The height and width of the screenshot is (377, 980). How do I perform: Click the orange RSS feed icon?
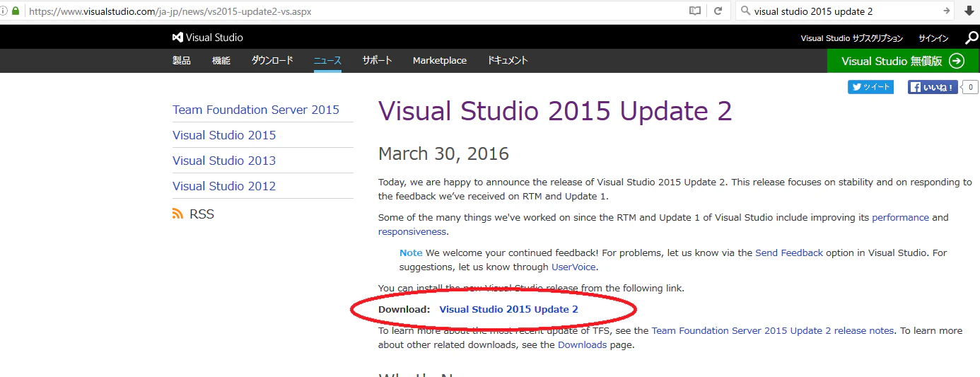click(x=177, y=214)
